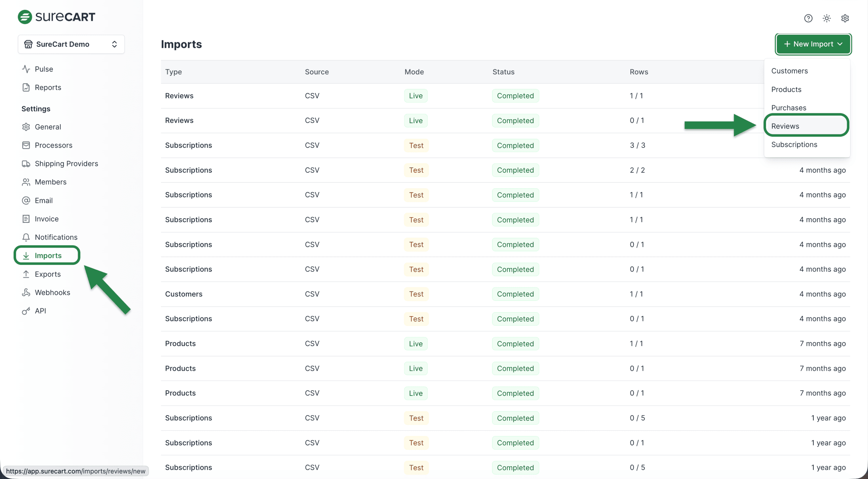Open the help question mark icon

pyautogui.click(x=808, y=18)
